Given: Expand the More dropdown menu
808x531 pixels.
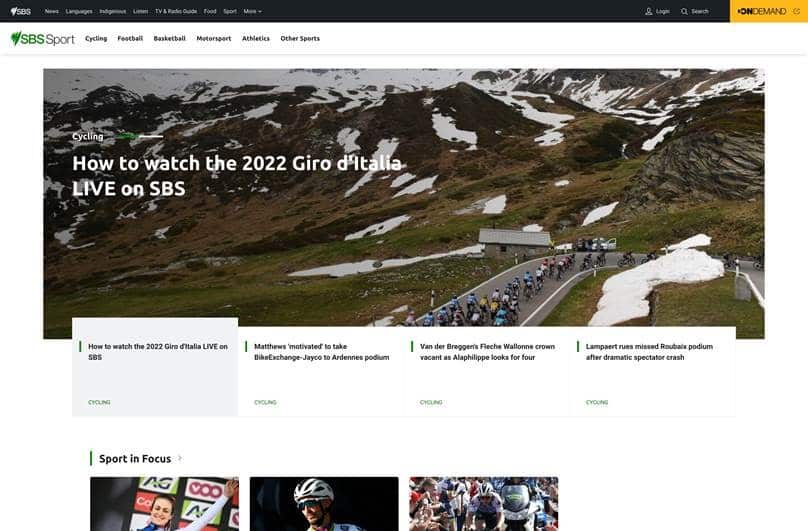Looking at the screenshot, I should [252, 11].
